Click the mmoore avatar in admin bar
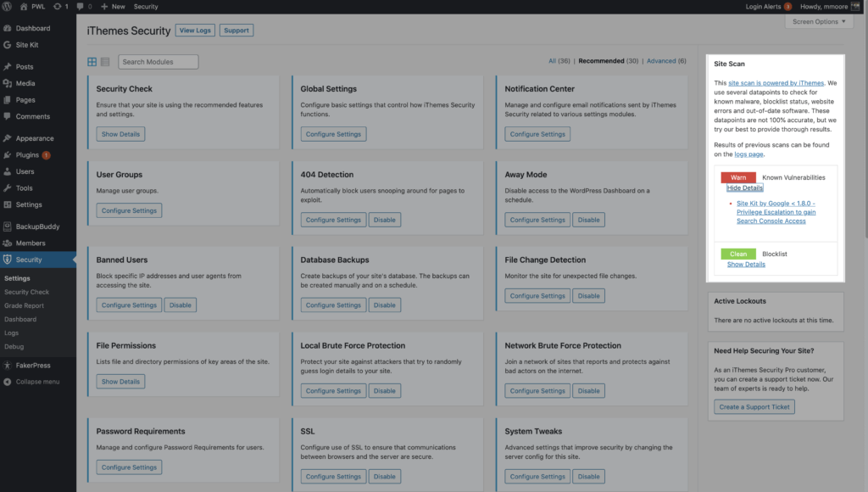Screen dimensions: 868x492 [855, 7]
